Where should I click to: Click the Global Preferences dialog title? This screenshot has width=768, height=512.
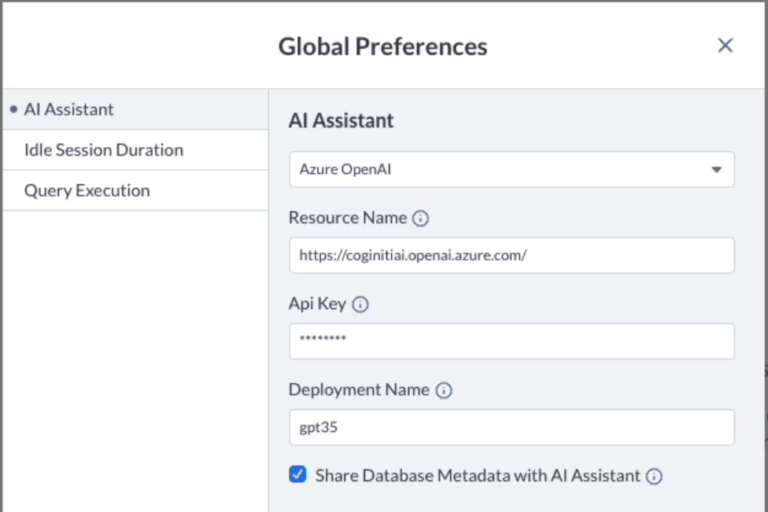point(383,46)
